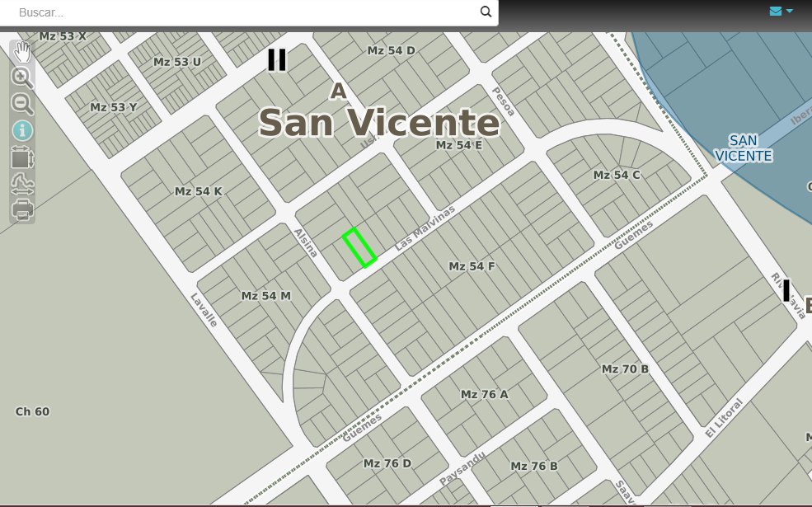Image resolution: width=812 pixels, height=507 pixels.
Task: Click the Mz 54 C block label
Action: click(617, 175)
